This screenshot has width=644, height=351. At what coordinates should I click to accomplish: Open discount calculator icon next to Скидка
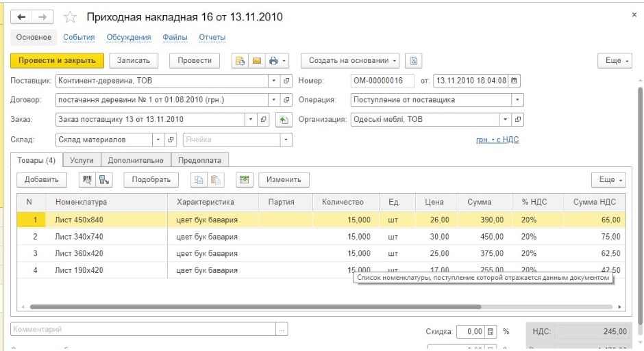(490, 331)
